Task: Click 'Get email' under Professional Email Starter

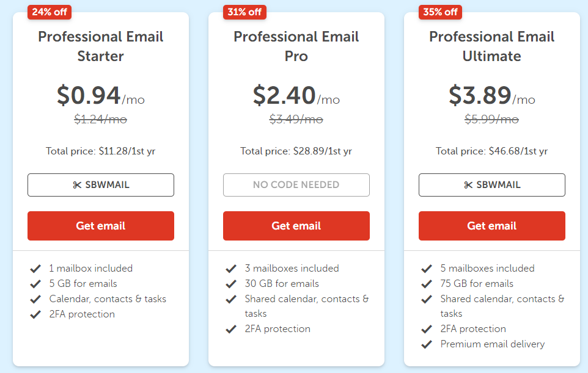Action: click(100, 225)
